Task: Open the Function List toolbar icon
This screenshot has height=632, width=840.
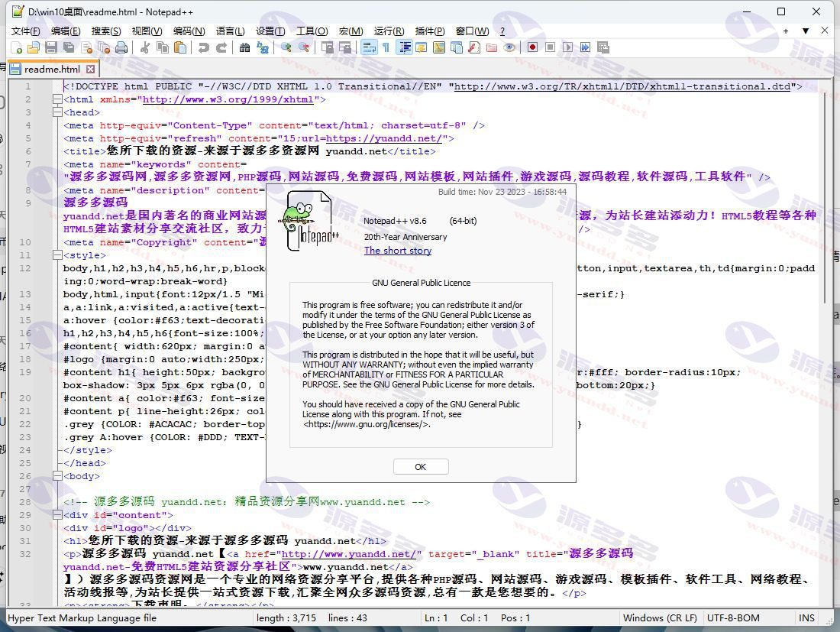Action: point(474,47)
